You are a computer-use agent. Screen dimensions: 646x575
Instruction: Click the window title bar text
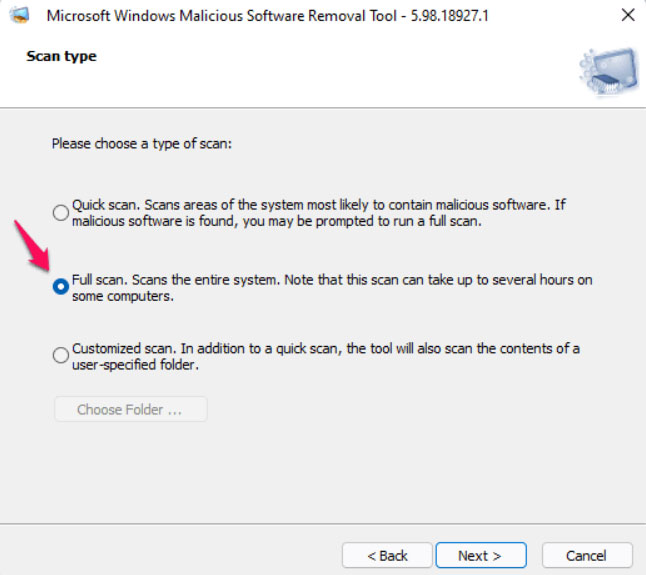(267, 16)
